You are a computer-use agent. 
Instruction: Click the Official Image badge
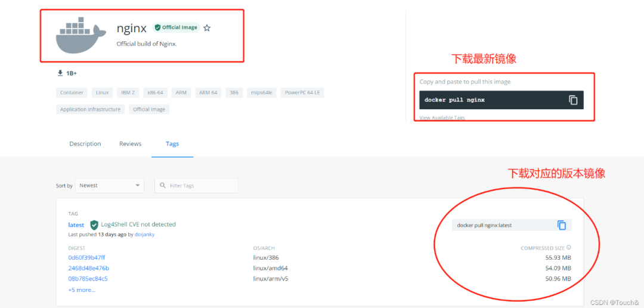176,27
